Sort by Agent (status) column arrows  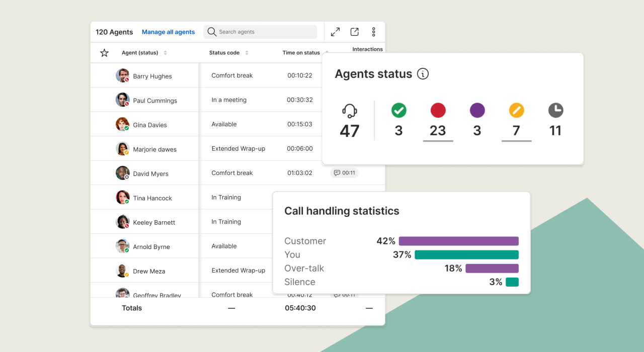coord(166,53)
